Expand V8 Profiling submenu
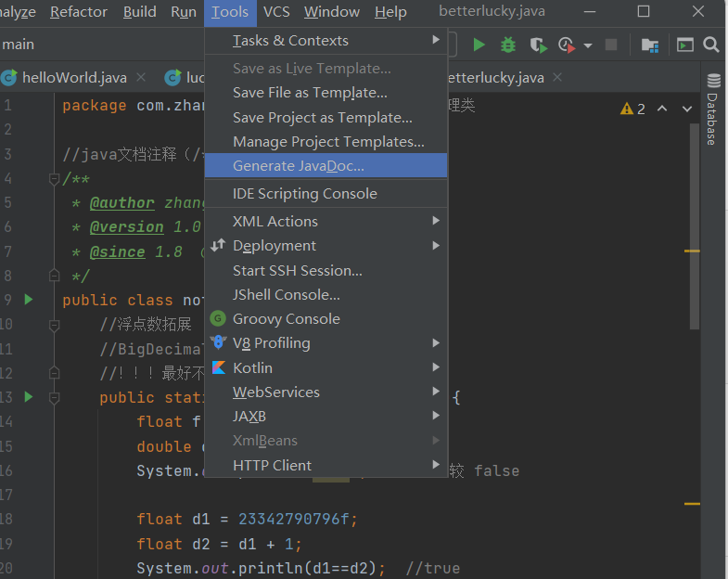The image size is (728, 579). (x=326, y=343)
